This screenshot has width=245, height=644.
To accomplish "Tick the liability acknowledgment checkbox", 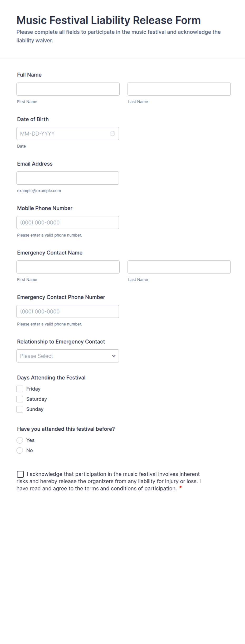I will pyautogui.click(x=20, y=474).
